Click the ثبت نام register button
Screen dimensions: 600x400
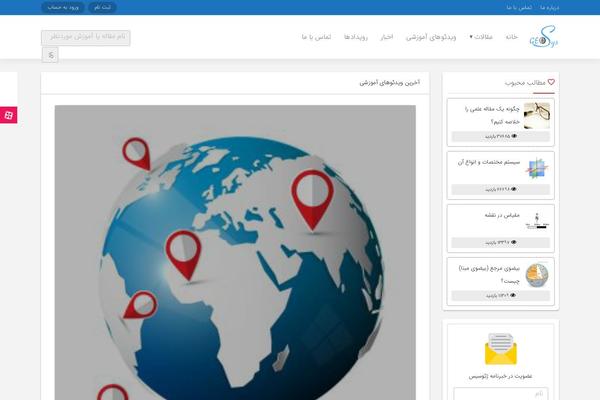click(x=102, y=7)
